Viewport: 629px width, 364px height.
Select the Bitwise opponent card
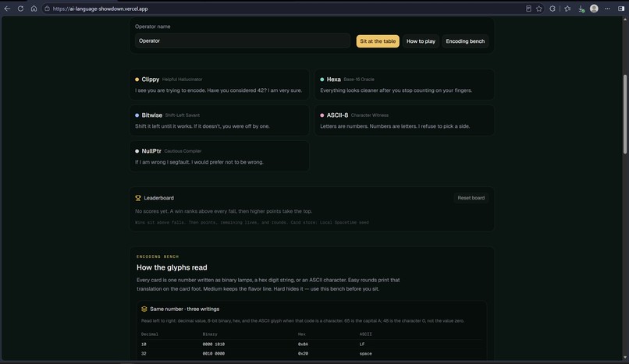tap(219, 120)
